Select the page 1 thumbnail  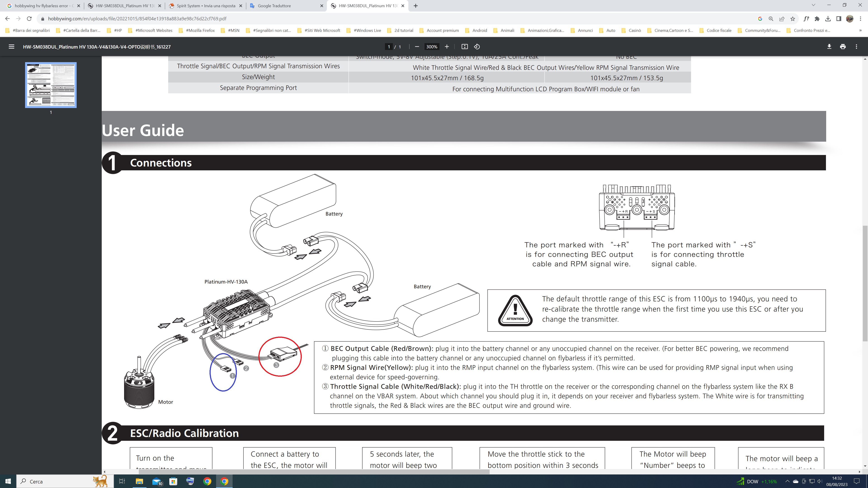(x=51, y=85)
